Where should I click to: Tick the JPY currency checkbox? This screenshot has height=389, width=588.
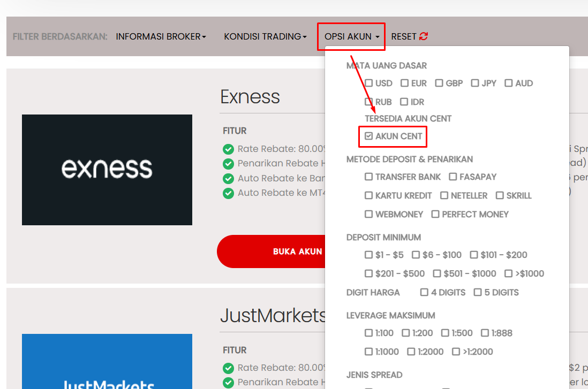point(475,83)
